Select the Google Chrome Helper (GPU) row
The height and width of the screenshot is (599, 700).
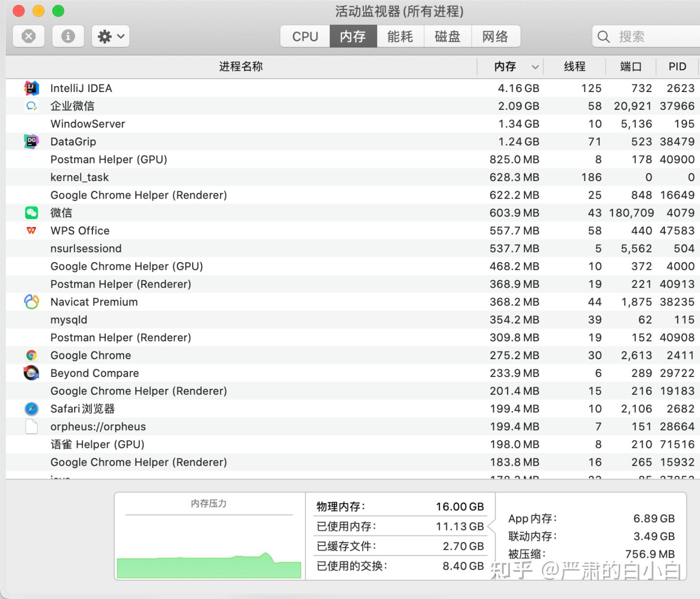pos(352,266)
